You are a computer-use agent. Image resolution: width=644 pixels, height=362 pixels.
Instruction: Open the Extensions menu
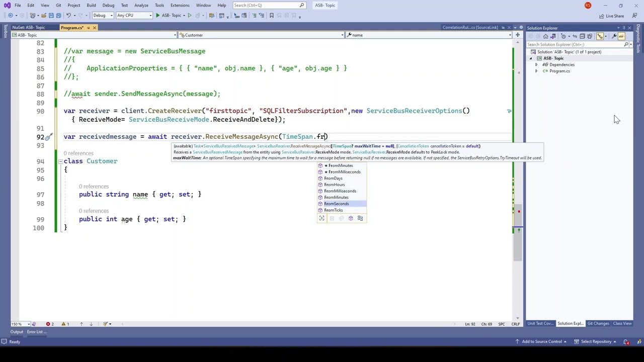click(x=180, y=5)
